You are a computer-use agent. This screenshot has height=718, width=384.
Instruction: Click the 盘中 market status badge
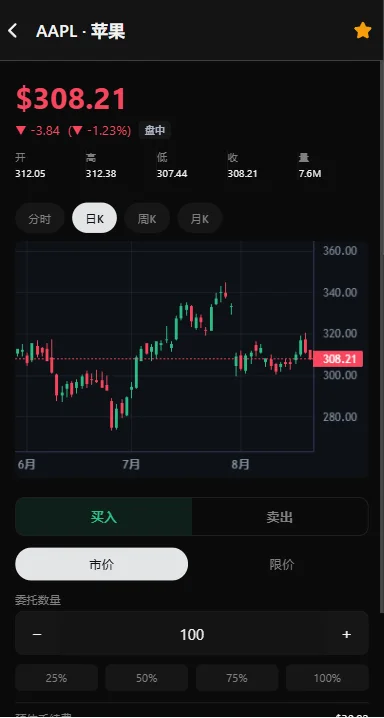click(x=155, y=131)
